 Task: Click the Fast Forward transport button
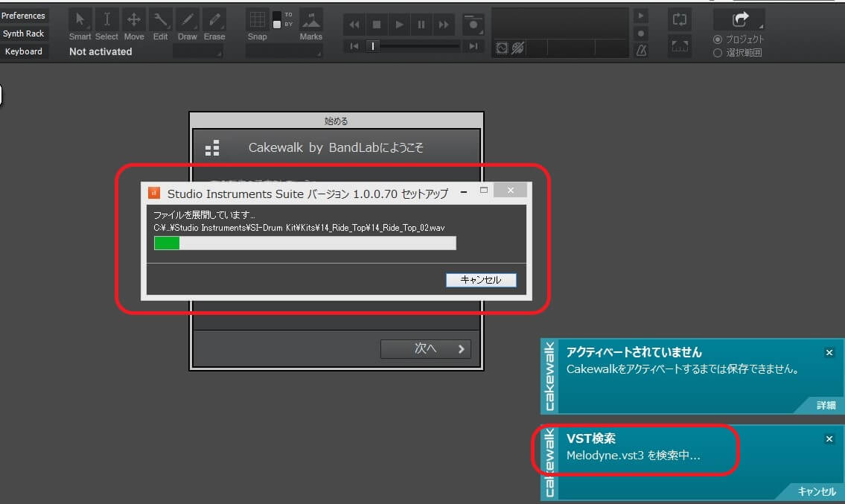pos(443,25)
